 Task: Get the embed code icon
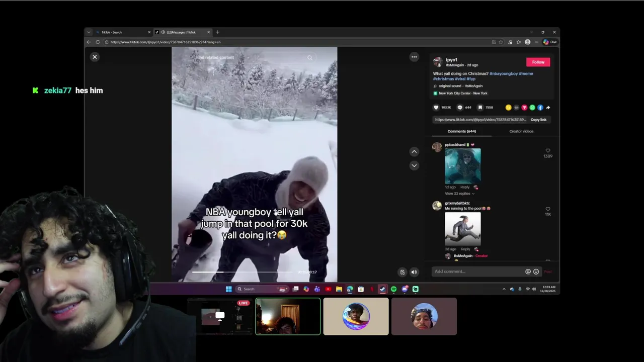(x=516, y=107)
